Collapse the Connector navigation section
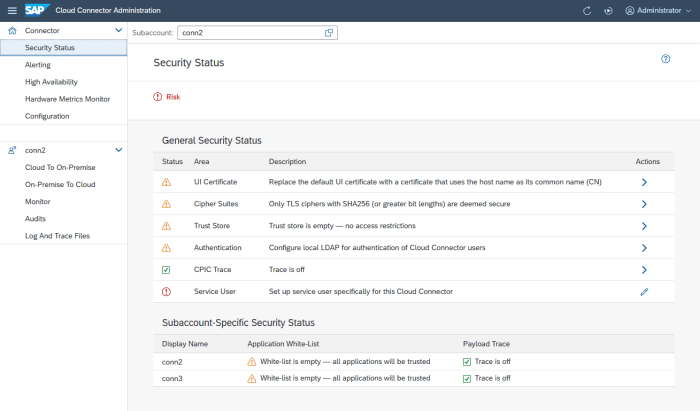This screenshot has height=411, width=700. pyautogui.click(x=119, y=30)
